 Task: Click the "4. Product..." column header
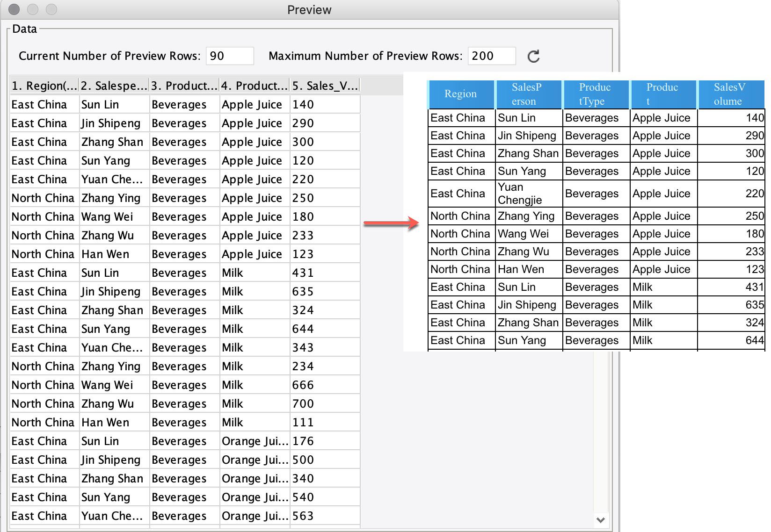pyautogui.click(x=254, y=86)
